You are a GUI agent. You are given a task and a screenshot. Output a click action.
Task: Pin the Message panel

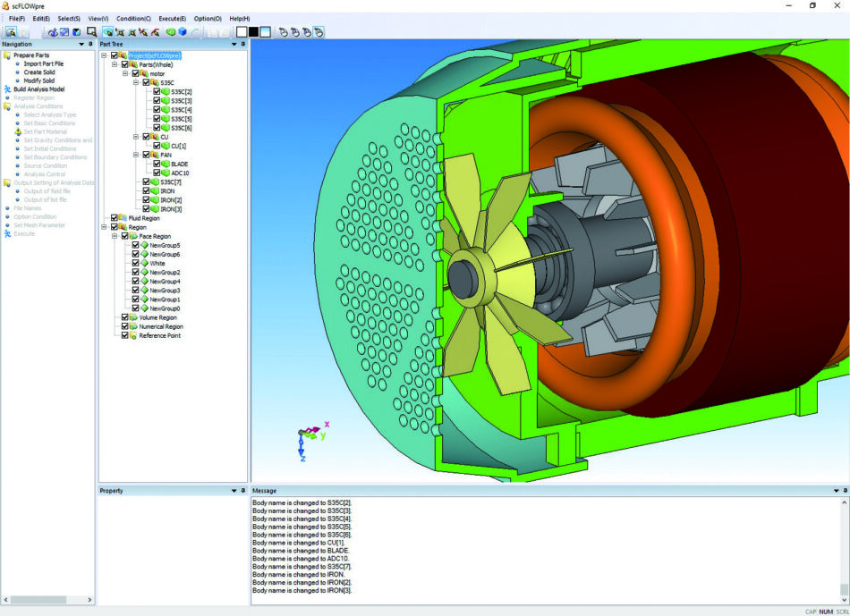pyautogui.click(x=845, y=490)
